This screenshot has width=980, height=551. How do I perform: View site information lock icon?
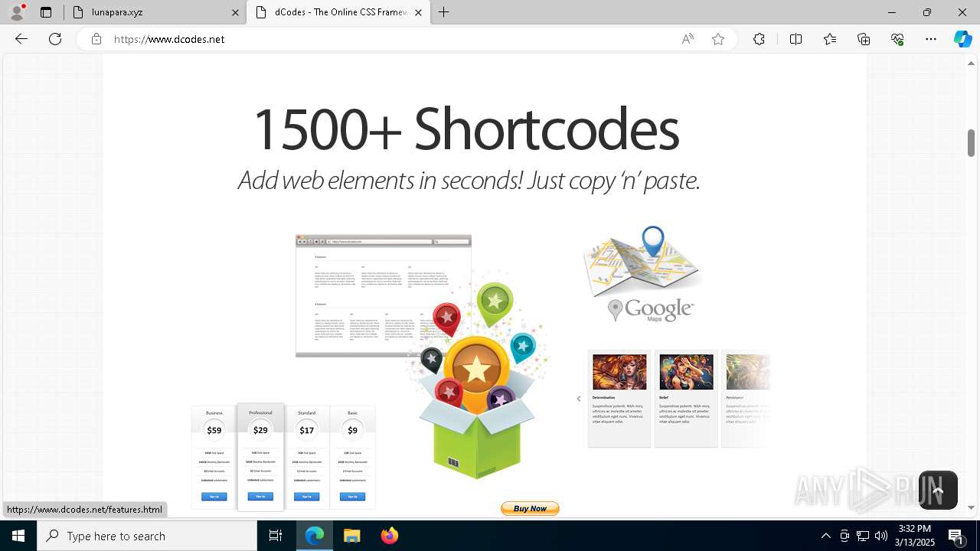click(96, 39)
